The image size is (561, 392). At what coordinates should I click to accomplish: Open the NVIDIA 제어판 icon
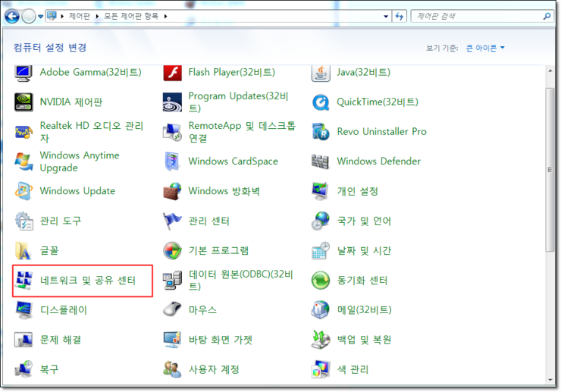coord(24,102)
